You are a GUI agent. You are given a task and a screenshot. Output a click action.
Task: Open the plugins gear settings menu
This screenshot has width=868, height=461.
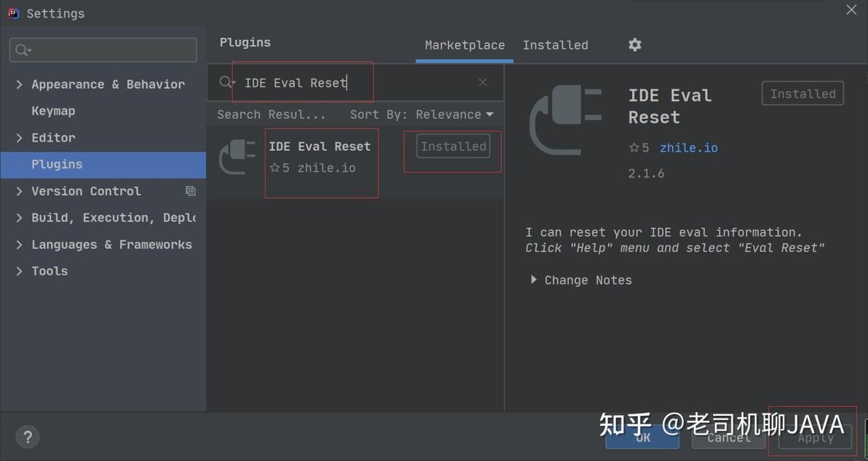point(635,45)
